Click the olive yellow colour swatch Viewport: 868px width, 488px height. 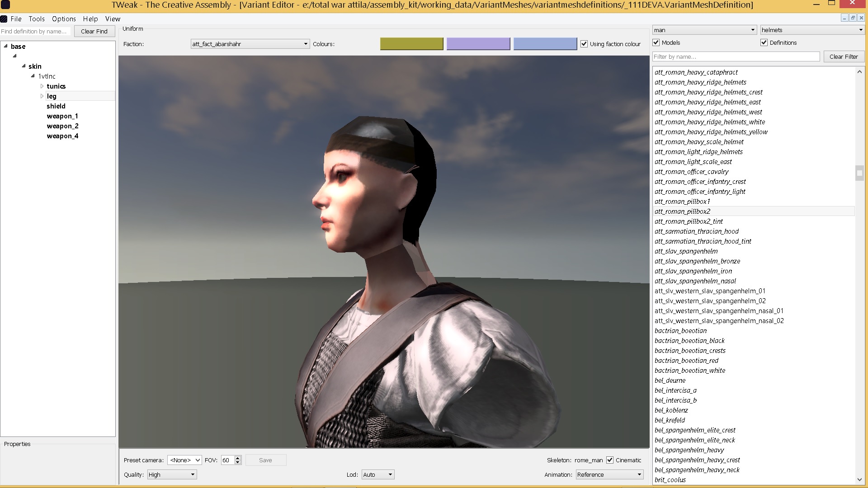click(411, 44)
